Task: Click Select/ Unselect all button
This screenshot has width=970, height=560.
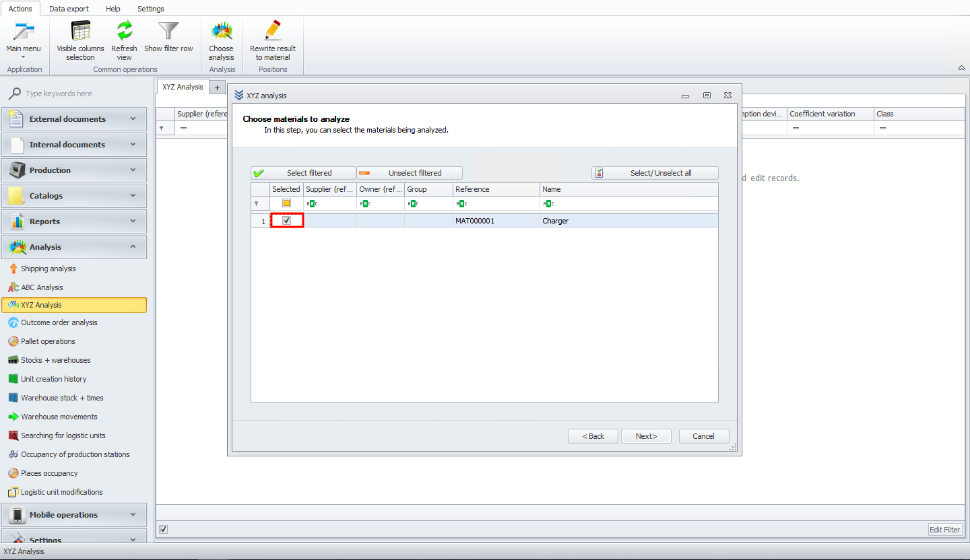Action: 655,173
